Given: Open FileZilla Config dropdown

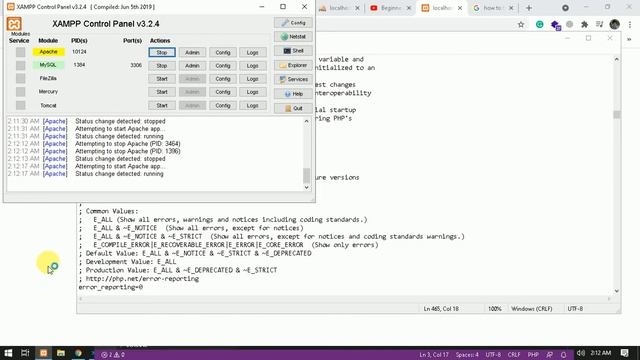Looking at the screenshot, I should coord(223,79).
